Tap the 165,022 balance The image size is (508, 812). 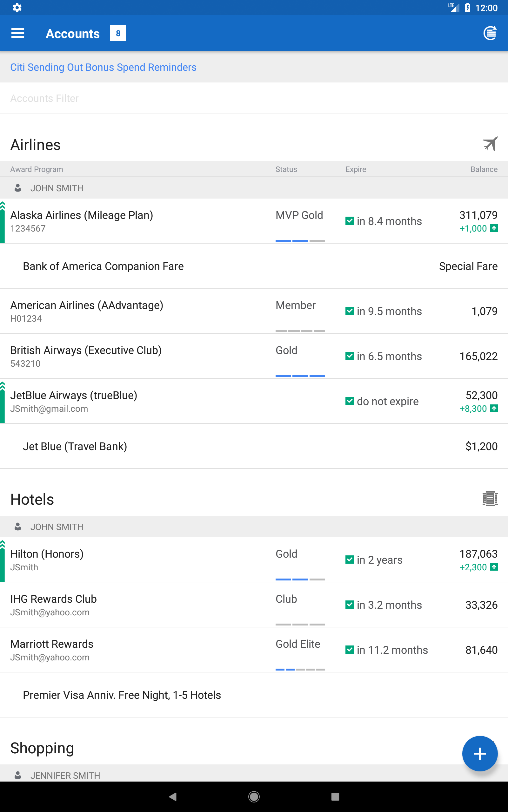[478, 356]
